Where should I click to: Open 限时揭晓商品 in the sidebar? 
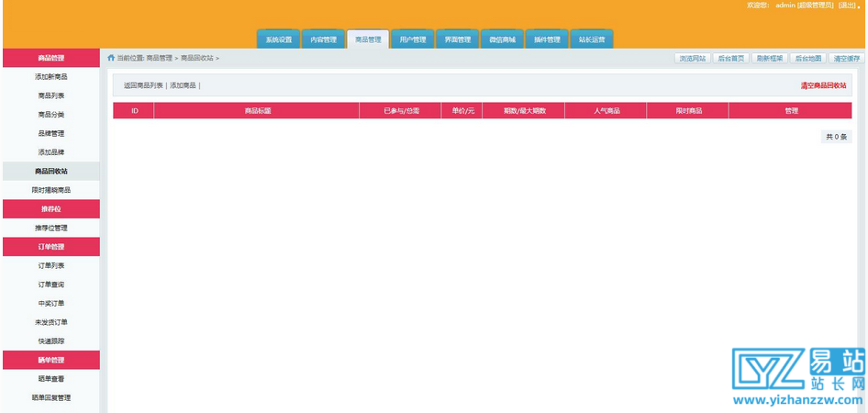click(51, 190)
